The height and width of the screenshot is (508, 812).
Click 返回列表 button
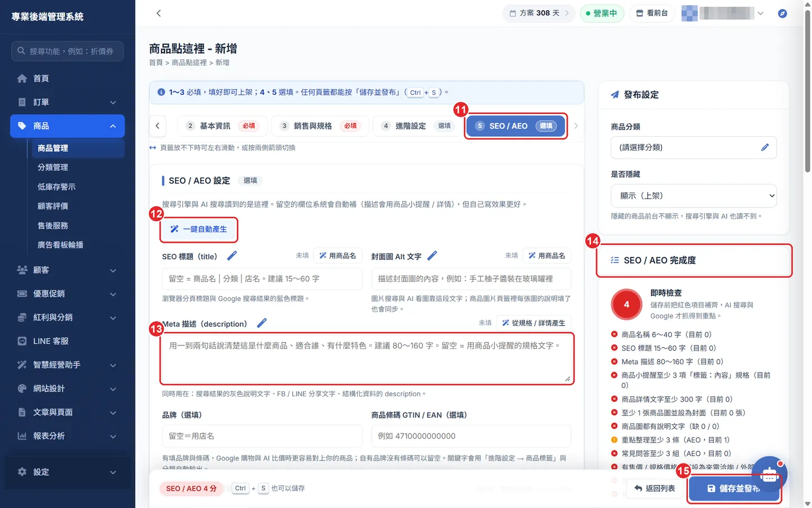pos(655,488)
